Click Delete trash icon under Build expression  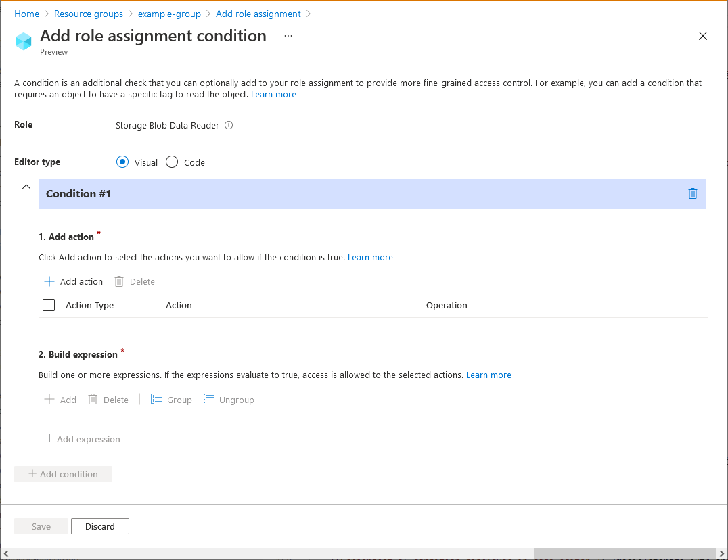93,399
